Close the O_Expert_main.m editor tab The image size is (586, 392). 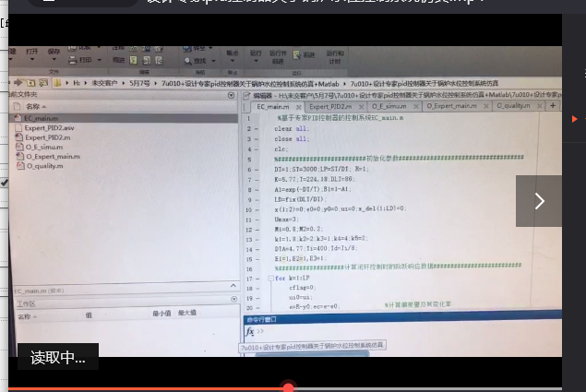[x=486, y=106]
